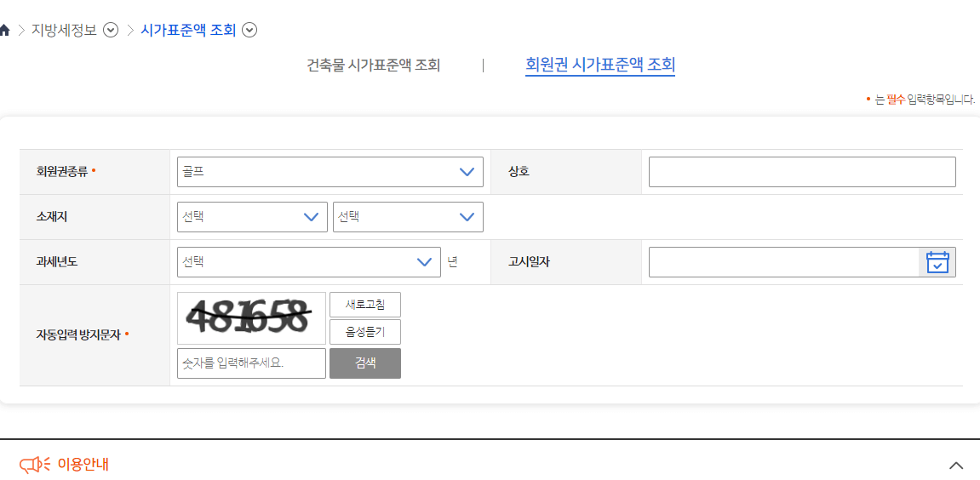
Task: Click the captcha image 481658
Action: (251, 318)
